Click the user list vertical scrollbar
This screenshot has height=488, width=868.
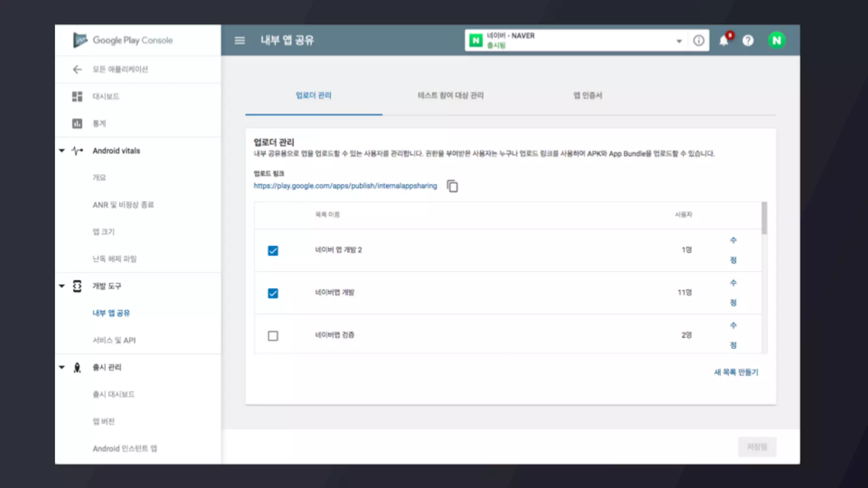[x=764, y=219]
